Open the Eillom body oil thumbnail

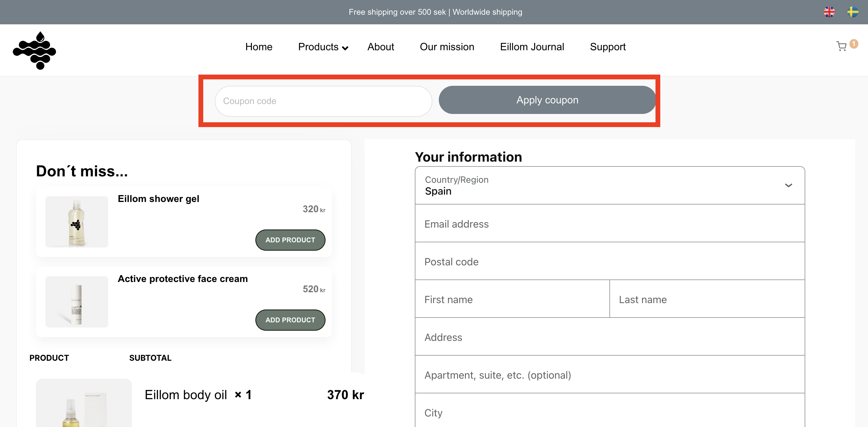84,403
